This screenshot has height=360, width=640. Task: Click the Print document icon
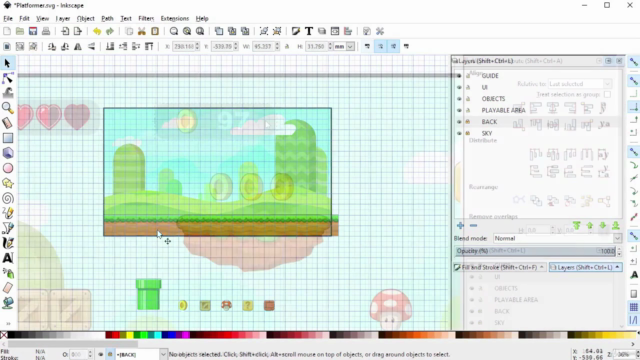pos(46,31)
